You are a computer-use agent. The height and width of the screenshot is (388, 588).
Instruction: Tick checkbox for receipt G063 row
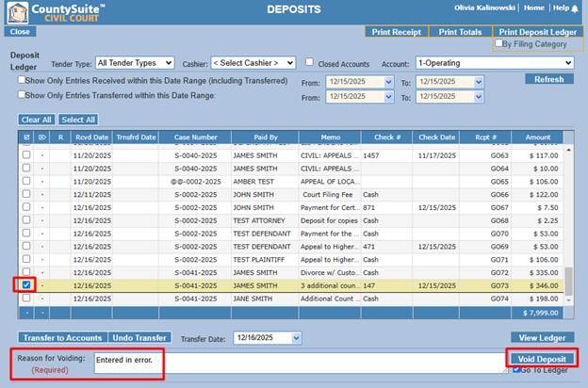point(26,154)
